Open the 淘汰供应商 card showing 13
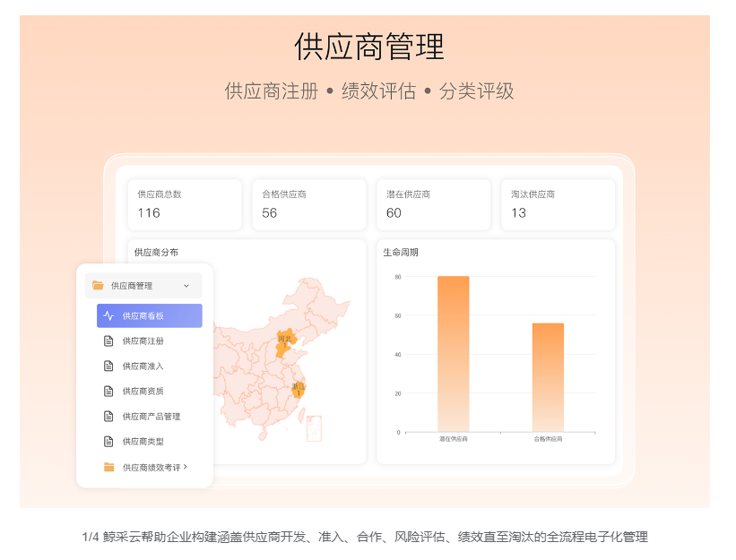Image resolution: width=736 pixels, height=560 pixels. click(557, 204)
